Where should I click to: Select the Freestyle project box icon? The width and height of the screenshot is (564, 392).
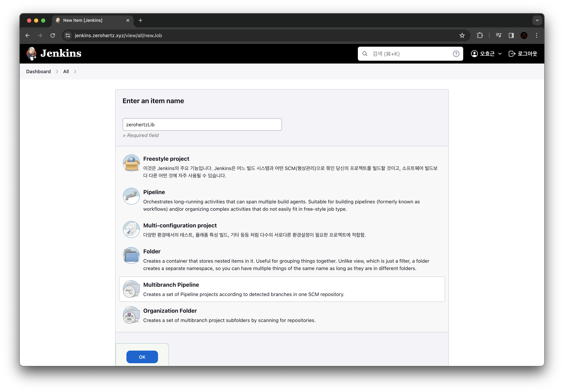point(131,163)
